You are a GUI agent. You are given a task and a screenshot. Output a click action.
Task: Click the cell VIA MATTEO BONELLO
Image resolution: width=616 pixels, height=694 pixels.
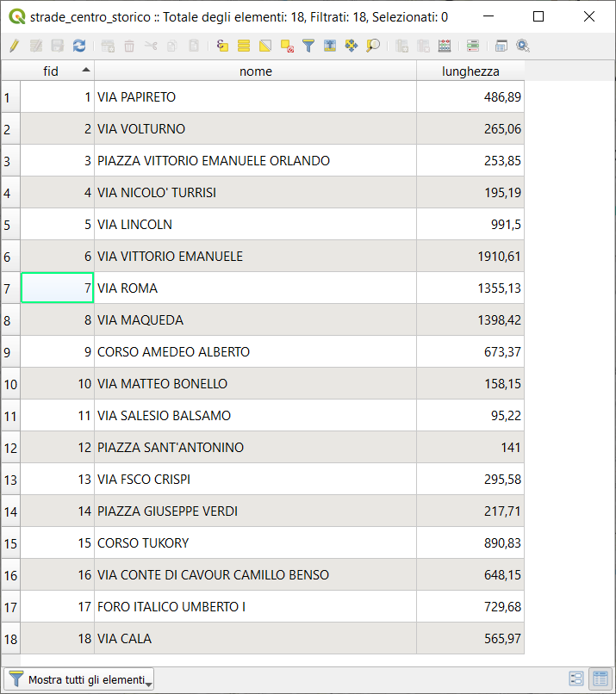click(256, 384)
